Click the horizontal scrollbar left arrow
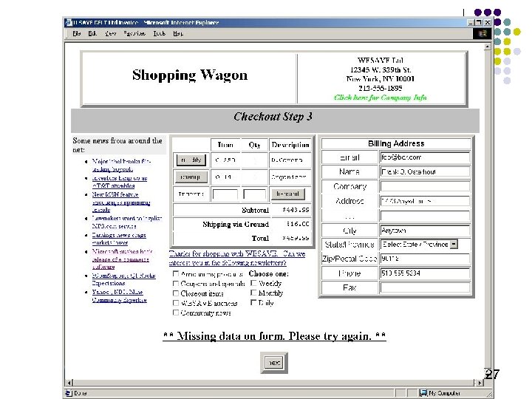 pyautogui.click(x=69, y=383)
